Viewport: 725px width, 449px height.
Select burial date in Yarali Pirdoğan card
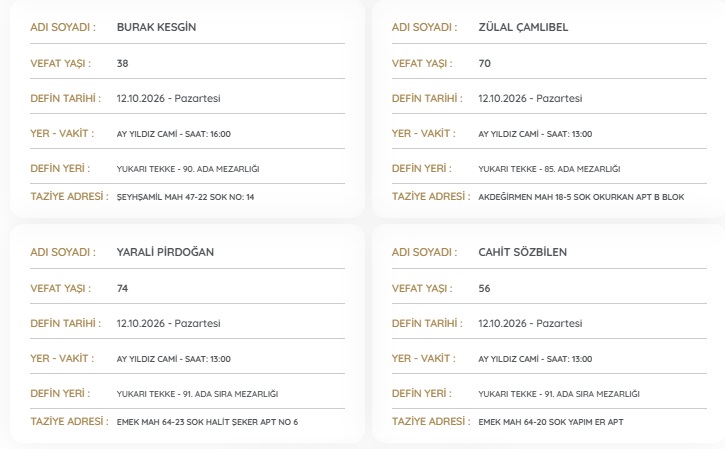[x=168, y=323]
